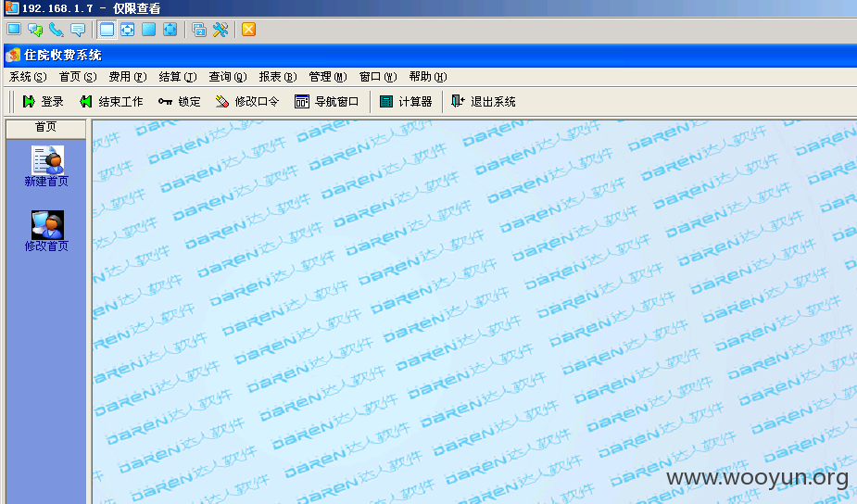This screenshot has width=857, height=504.
Task: Click the 登录 toolbar button
Action: pyautogui.click(x=44, y=102)
